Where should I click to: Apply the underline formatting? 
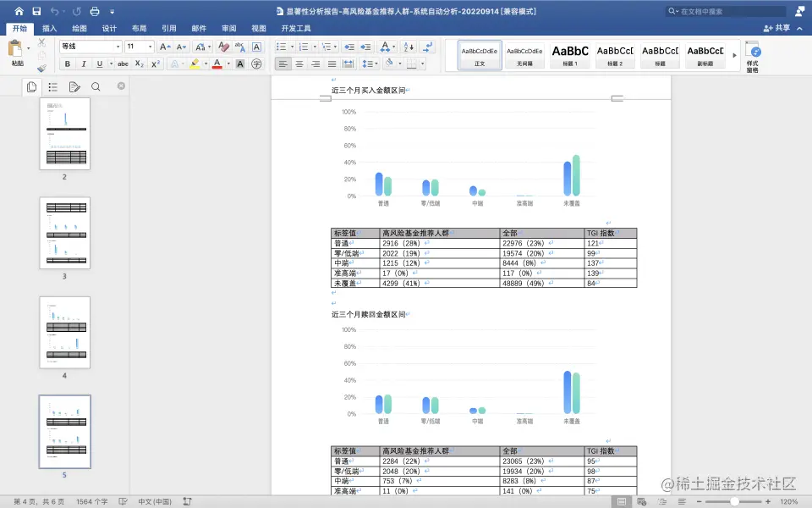(99, 63)
